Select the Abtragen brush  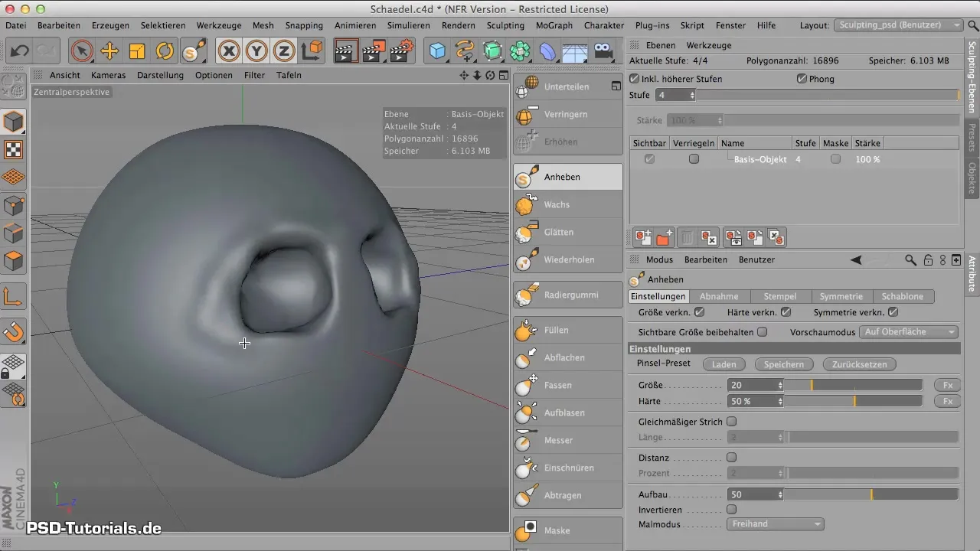pos(567,495)
